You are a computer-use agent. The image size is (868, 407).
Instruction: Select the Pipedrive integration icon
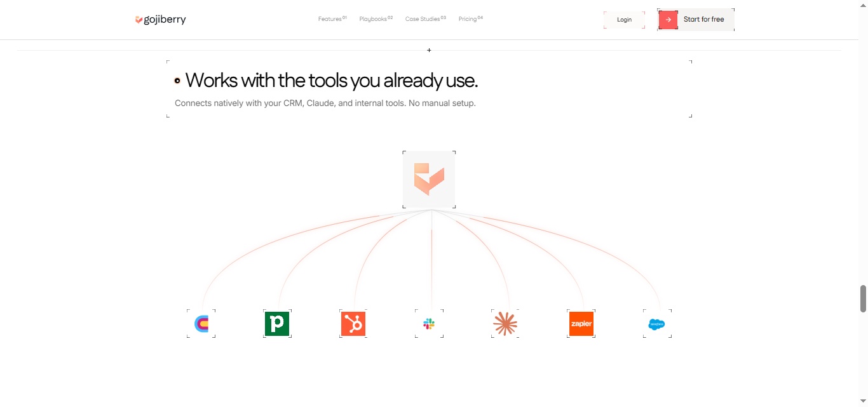[x=277, y=324]
